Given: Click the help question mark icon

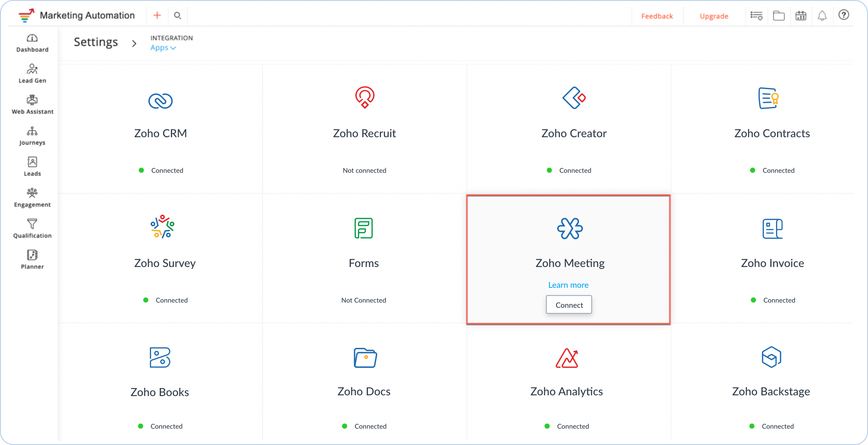Looking at the screenshot, I should (x=844, y=15).
